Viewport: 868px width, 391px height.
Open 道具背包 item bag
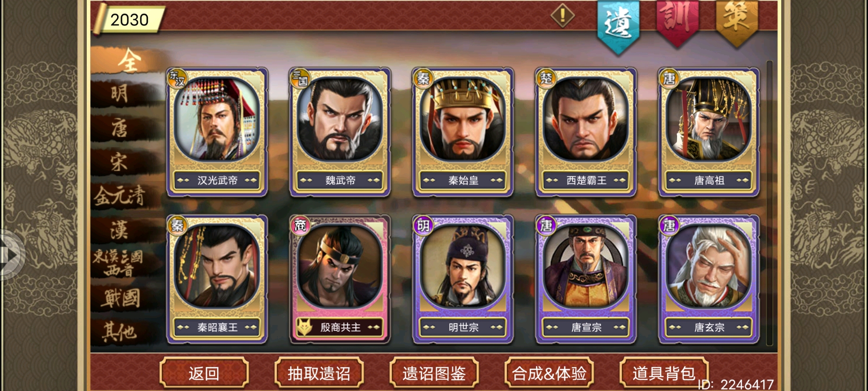click(x=664, y=373)
